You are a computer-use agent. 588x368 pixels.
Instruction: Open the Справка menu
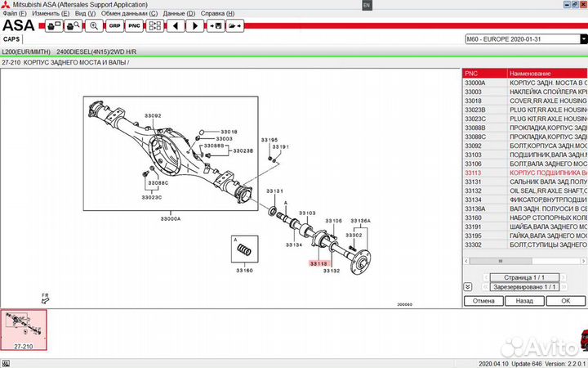218,14
